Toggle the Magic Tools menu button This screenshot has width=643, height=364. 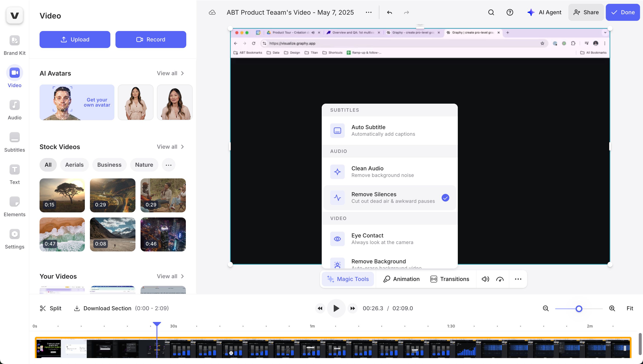[348, 279]
